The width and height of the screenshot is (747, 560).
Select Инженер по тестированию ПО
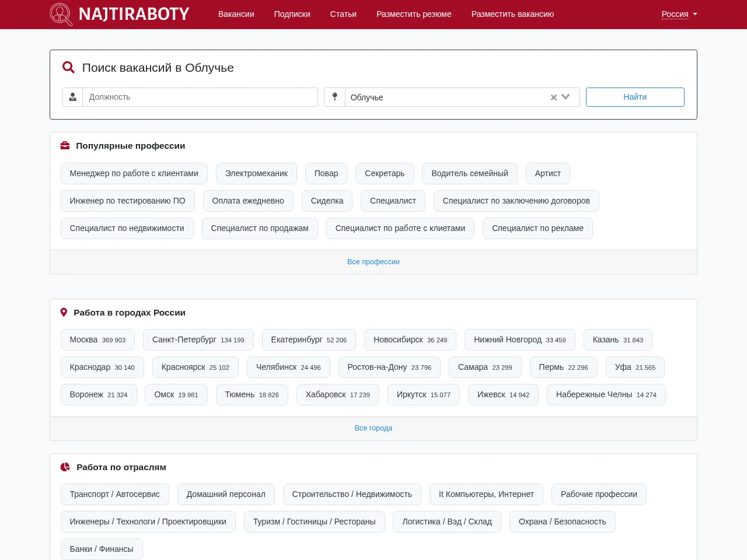[128, 201]
